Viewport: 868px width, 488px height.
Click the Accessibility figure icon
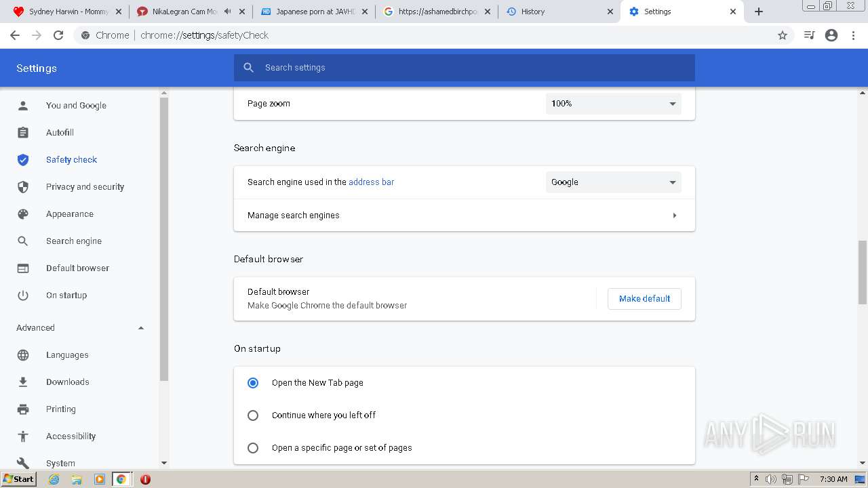click(x=23, y=436)
